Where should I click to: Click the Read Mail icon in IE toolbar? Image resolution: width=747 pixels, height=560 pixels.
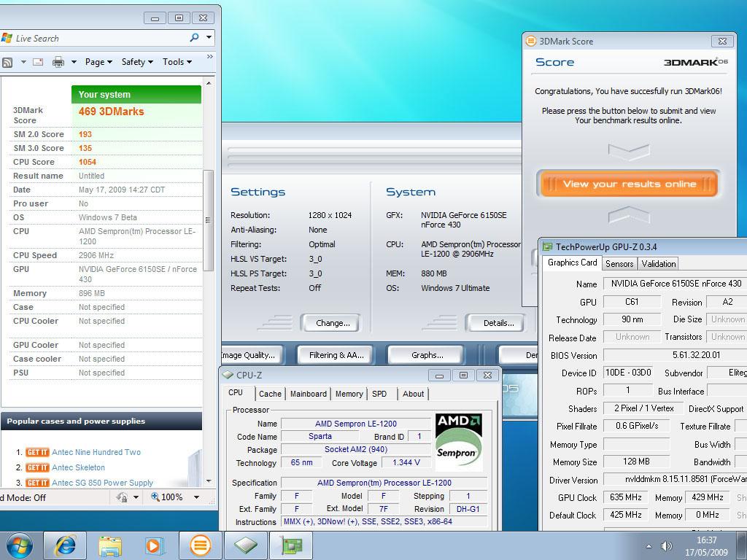pyautogui.click(x=38, y=63)
